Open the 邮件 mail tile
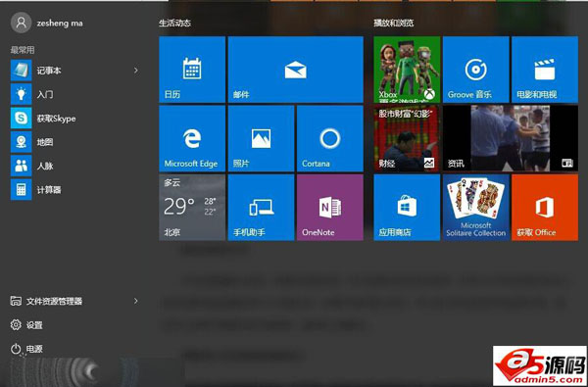 pos(296,70)
